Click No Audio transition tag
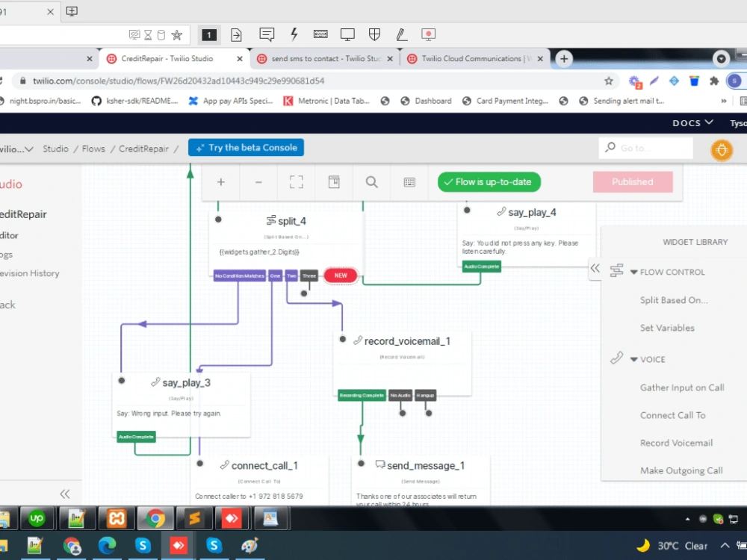Image resolution: width=747 pixels, height=560 pixels. [400, 395]
